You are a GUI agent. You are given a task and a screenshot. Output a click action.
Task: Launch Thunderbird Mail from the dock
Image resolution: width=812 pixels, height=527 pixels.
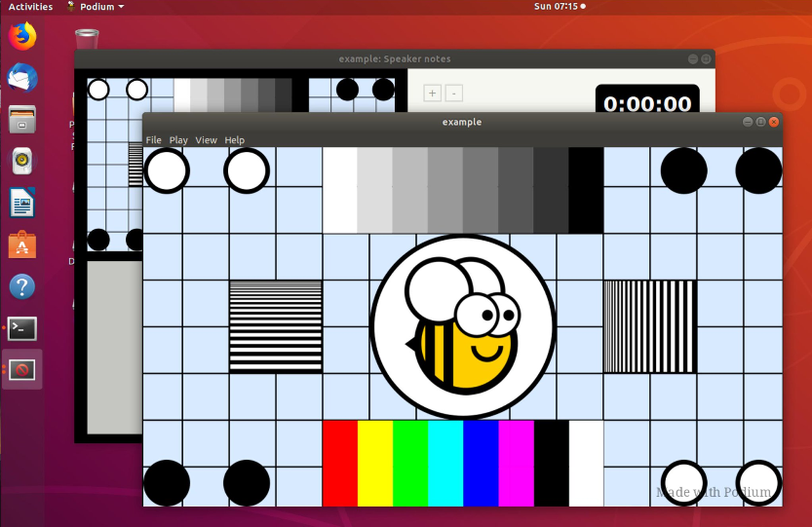click(x=22, y=78)
